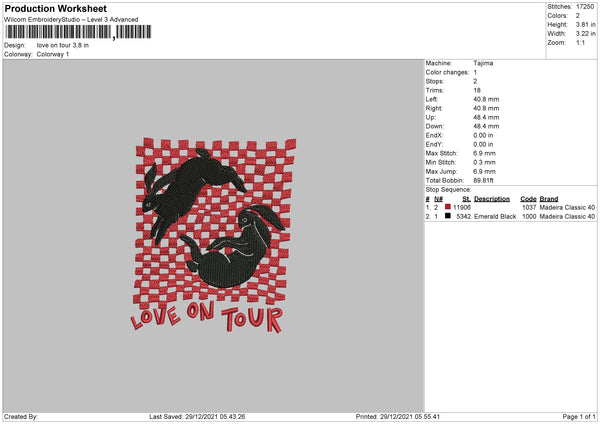Click 'Last Saved: 29/12/2021 05.43.26' footer text
600x424 pixels.
(x=197, y=417)
